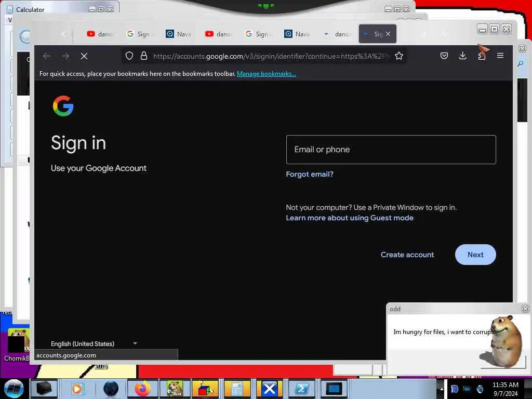Open the black box taskbar icon
This screenshot has height=399, width=532.
(x=45, y=389)
